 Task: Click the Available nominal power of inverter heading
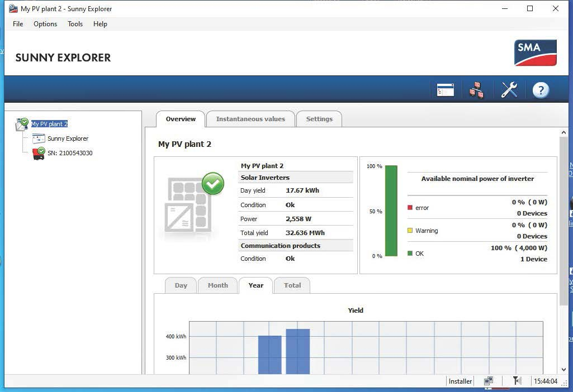[477, 179]
